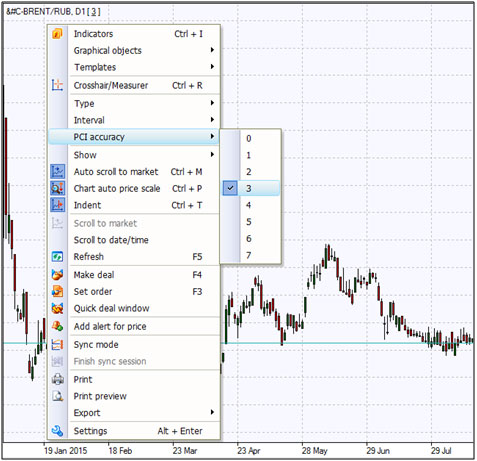
Task: Click the Add alert for price icon
Action: tap(57, 326)
